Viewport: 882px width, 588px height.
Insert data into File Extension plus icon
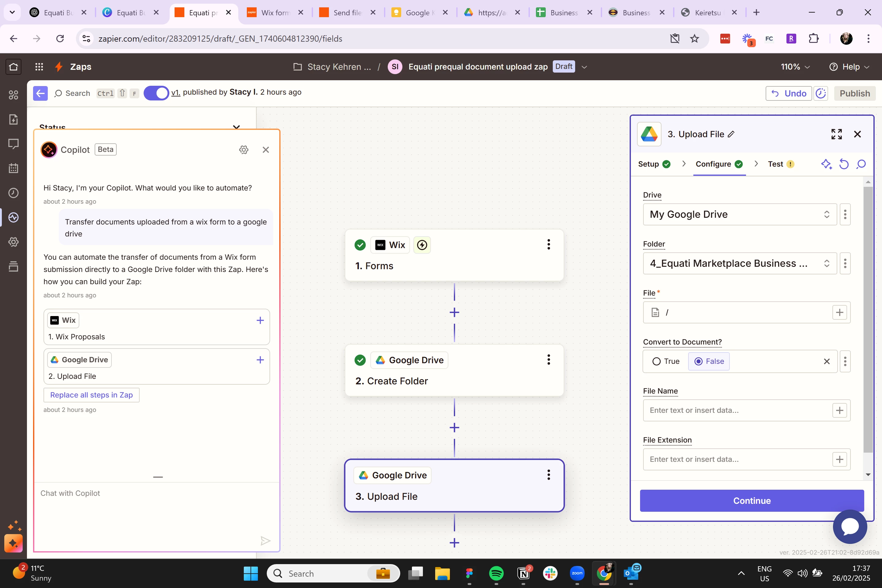[840, 459]
